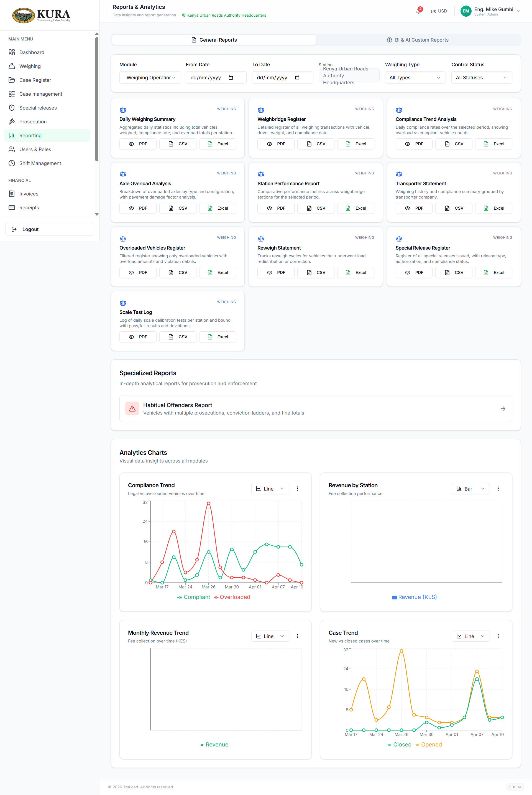The height and width of the screenshot is (795, 532).
Task: Open the Weighing Type dropdown
Action: pyautogui.click(x=415, y=77)
